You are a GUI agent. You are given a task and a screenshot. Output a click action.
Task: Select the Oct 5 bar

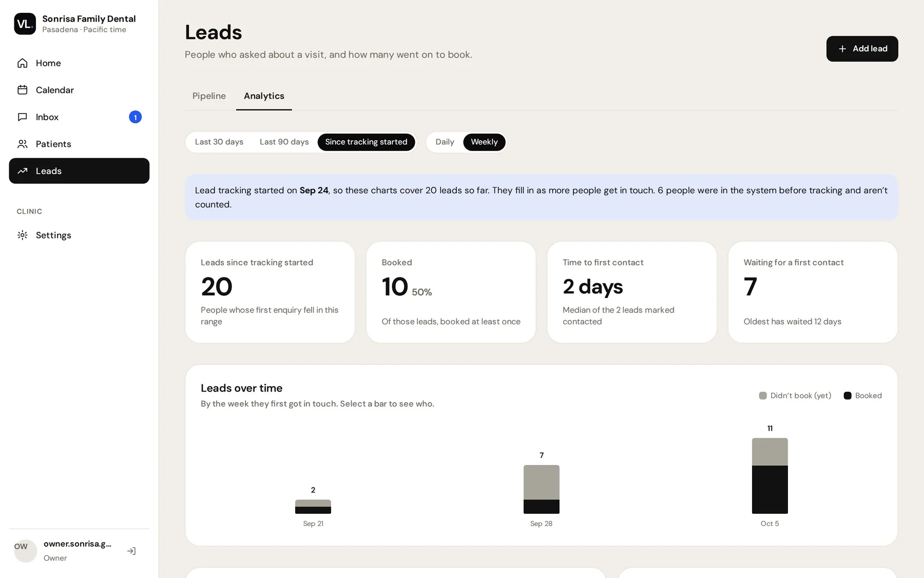(770, 476)
